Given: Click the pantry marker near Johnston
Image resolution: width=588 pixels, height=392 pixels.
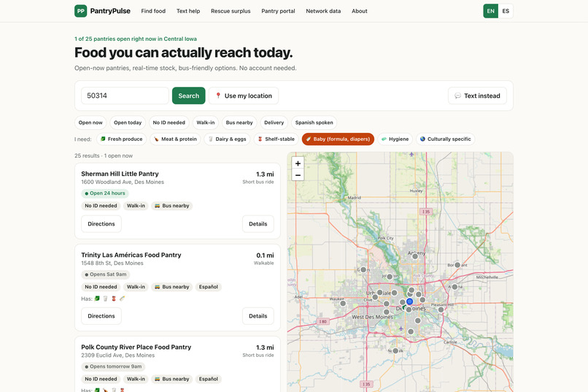Looking at the screenshot, I should click(x=390, y=277).
